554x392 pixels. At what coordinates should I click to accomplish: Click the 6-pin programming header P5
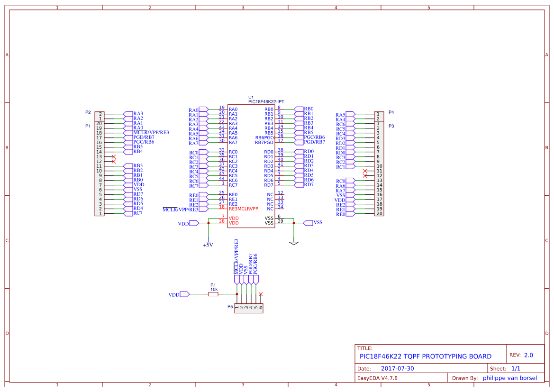[x=248, y=307]
